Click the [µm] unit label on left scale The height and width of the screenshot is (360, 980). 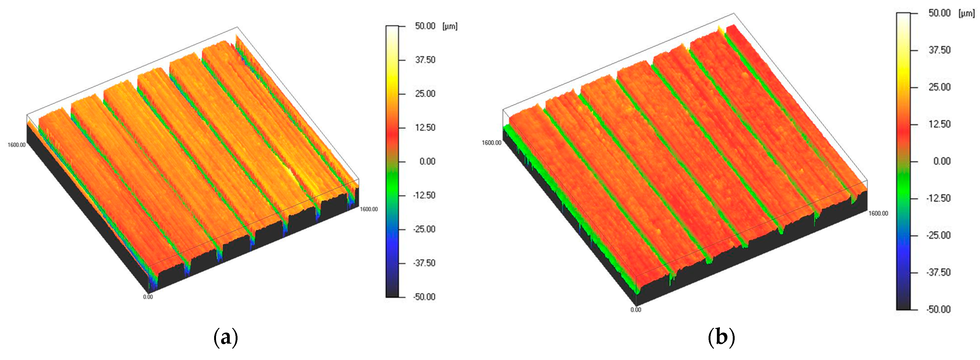450,26
